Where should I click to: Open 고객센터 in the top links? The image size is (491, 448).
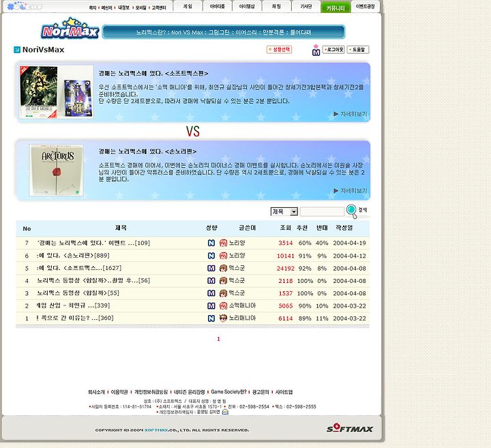pyautogui.click(x=159, y=8)
